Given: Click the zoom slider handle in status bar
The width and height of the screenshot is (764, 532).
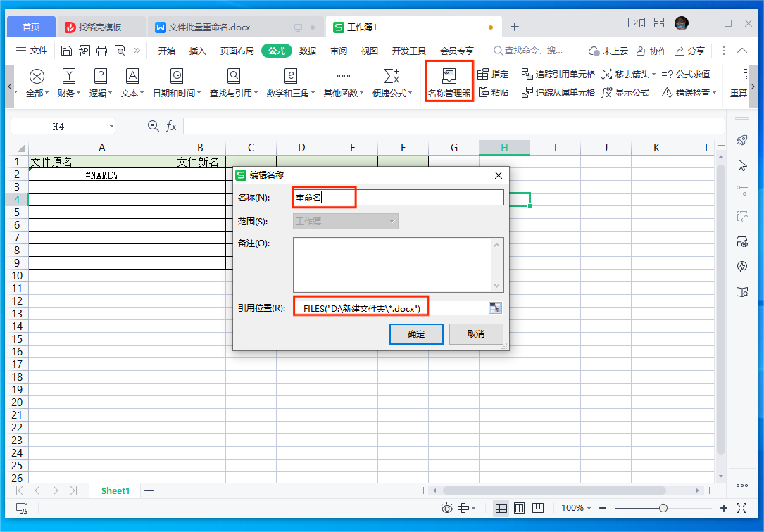Looking at the screenshot, I should tap(663, 508).
